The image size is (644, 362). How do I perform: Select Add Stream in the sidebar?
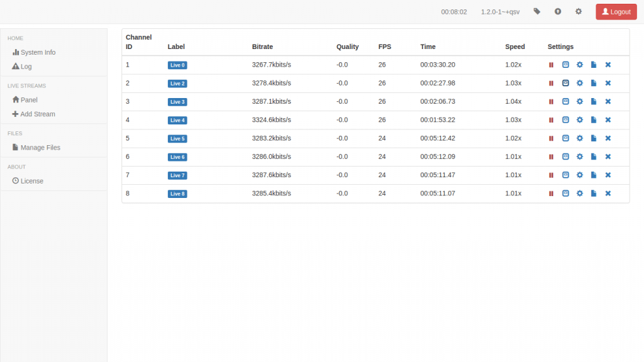[37, 114]
